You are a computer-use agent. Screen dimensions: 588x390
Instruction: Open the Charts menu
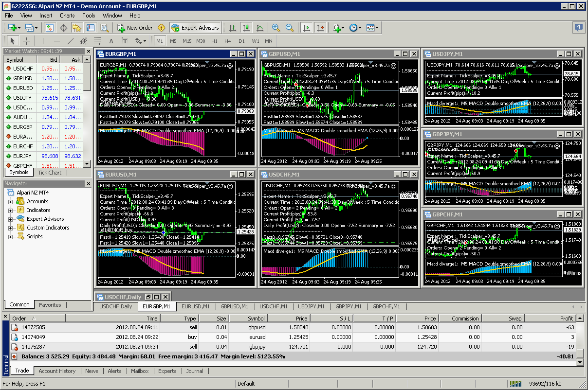click(x=67, y=16)
